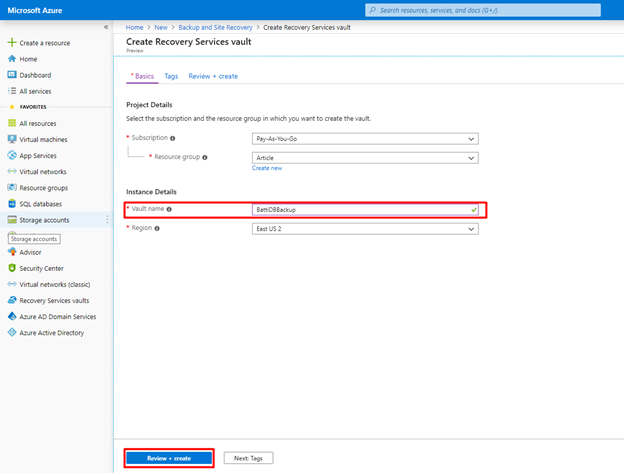The width and height of the screenshot is (624, 473).
Task: Select Security Center label in sidebar
Action: tap(41, 268)
